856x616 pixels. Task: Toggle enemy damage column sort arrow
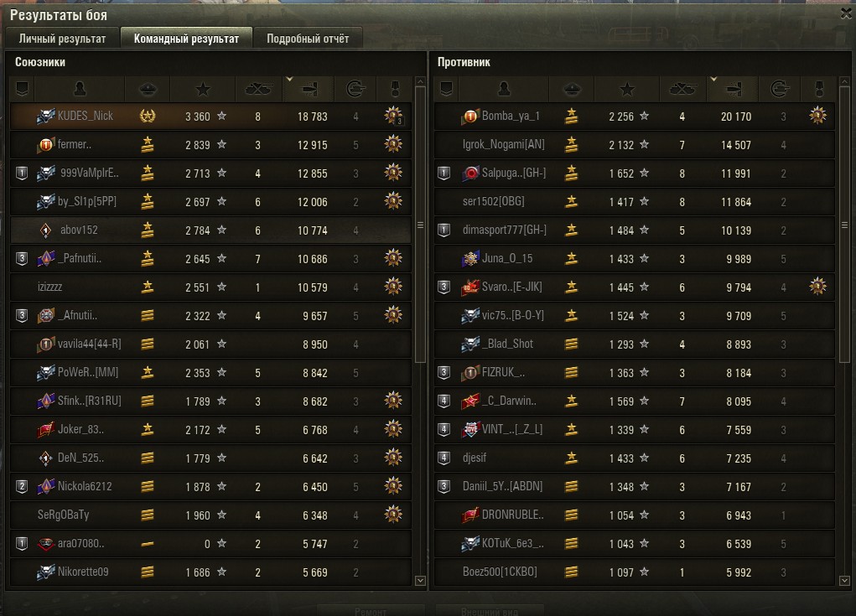713,80
